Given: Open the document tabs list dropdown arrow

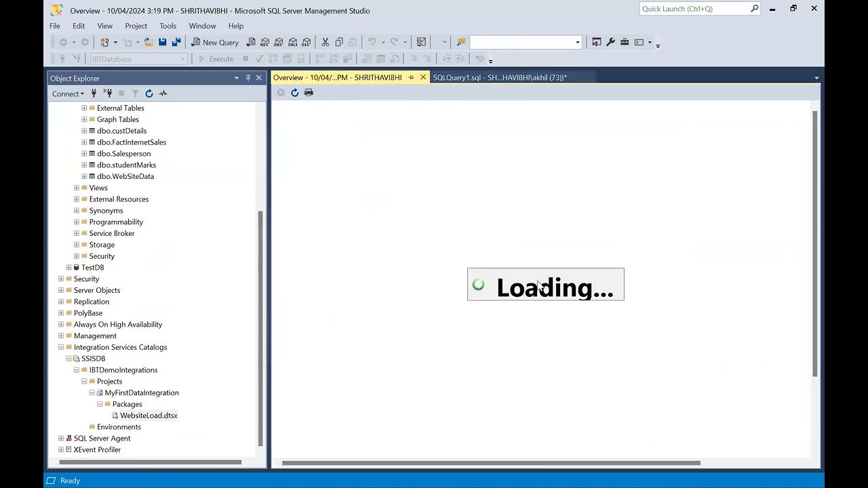Looking at the screenshot, I should [x=816, y=78].
